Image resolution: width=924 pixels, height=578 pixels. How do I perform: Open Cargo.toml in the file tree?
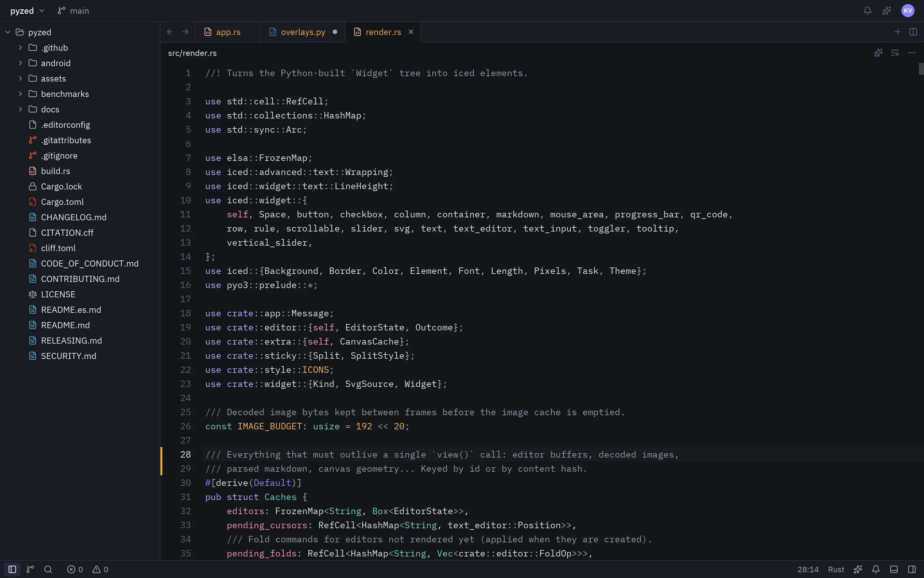[80, 201]
